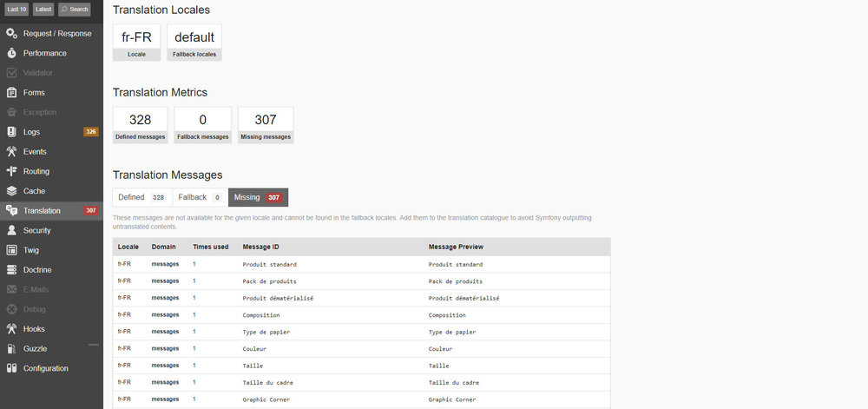The image size is (868, 409).
Task: Click the Performance stopwatch icon
Action: click(x=11, y=53)
